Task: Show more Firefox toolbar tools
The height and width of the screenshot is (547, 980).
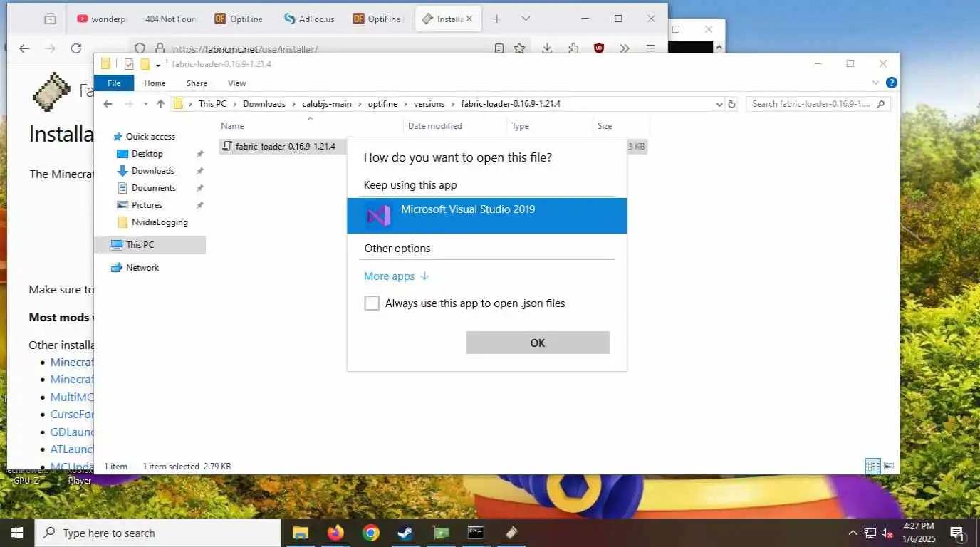Action: 625,48
